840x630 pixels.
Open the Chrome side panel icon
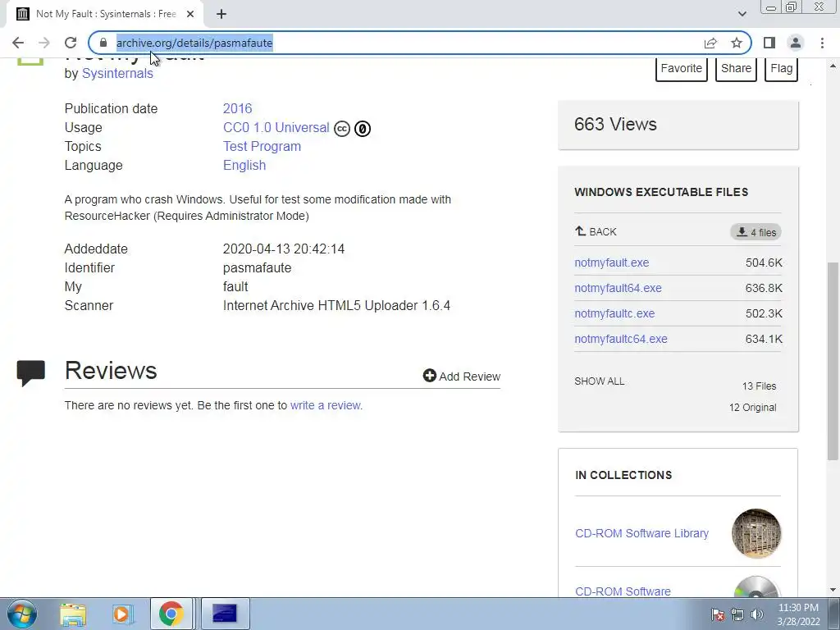[x=769, y=43]
